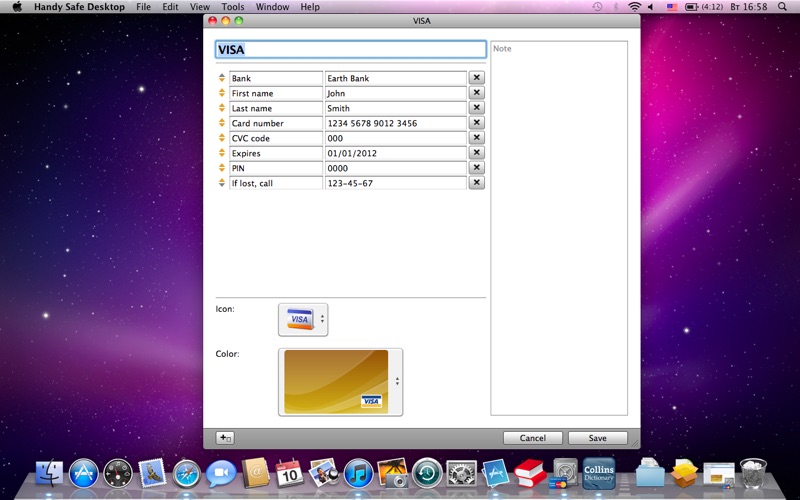Image resolution: width=800 pixels, height=500 pixels.
Task: Move the Last name row using arrows
Action: click(x=222, y=108)
